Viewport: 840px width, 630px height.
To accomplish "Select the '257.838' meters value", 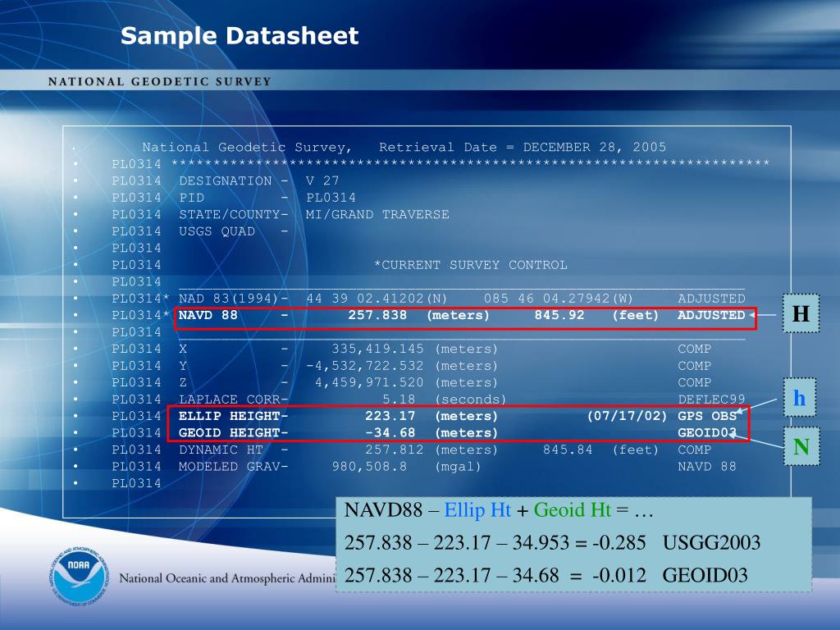I will click(377, 315).
